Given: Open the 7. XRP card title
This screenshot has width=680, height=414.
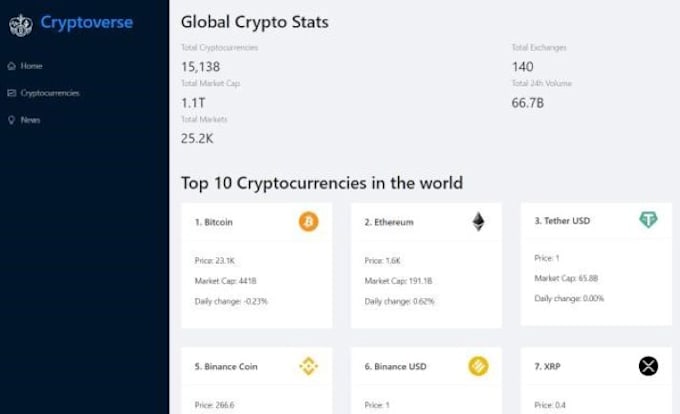Looking at the screenshot, I should [547, 367].
